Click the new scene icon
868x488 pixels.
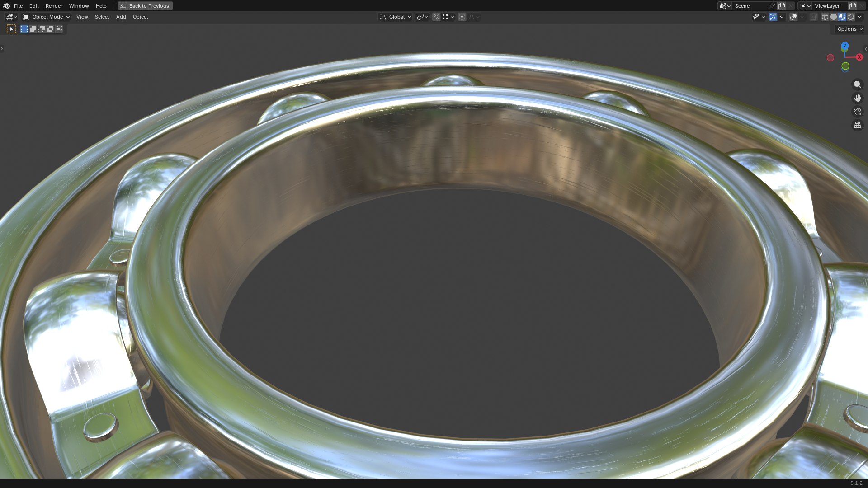click(782, 6)
